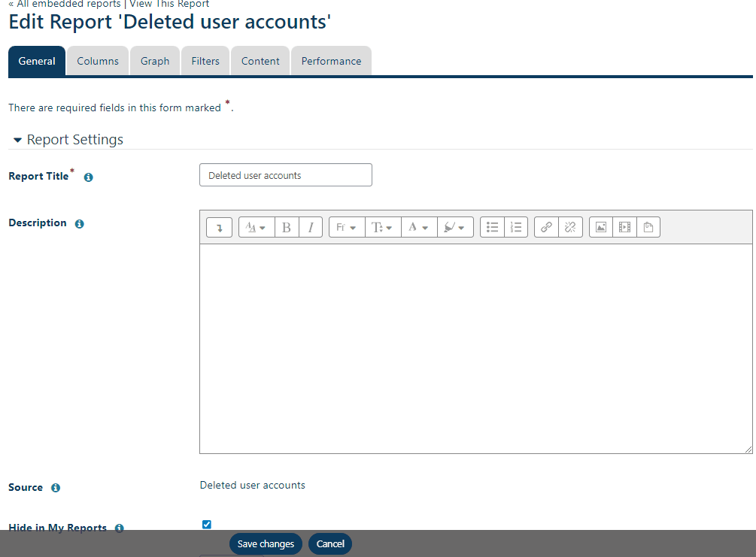
Task: Enable the Hide in My Reports checkbox
Action: (x=206, y=524)
